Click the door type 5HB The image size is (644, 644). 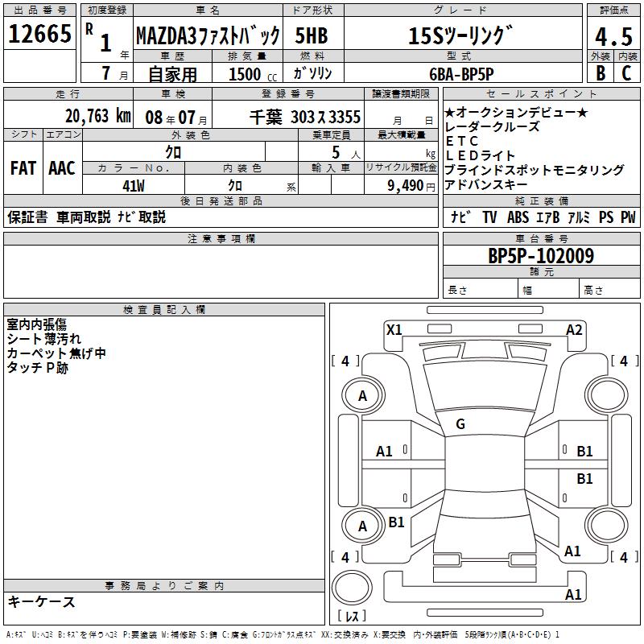[x=312, y=35]
